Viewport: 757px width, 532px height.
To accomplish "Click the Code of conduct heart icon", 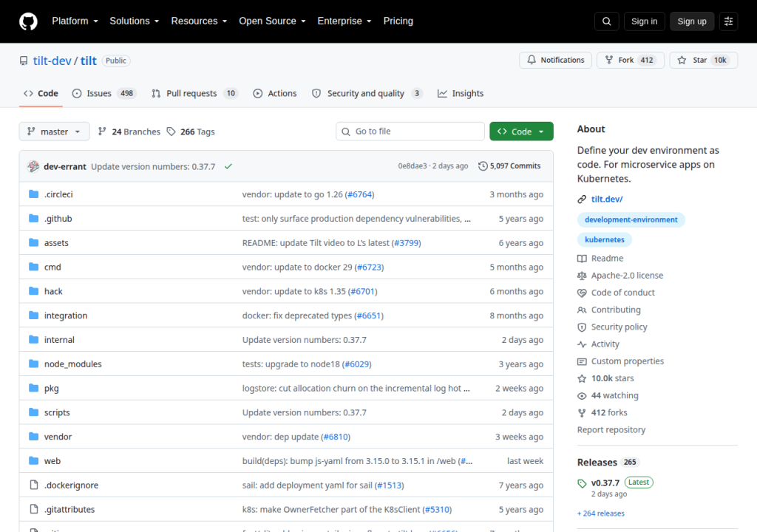I will coord(582,293).
